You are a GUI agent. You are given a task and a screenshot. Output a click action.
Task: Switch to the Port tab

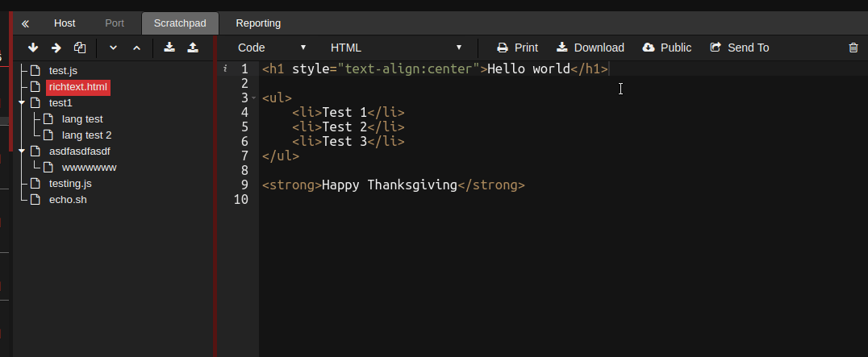pos(115,23)
